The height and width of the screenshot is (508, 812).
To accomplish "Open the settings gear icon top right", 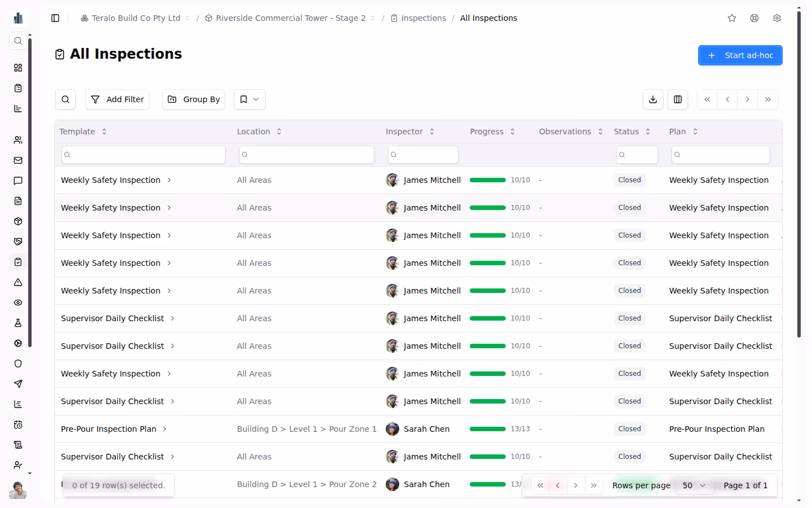I will coord(777,18).
